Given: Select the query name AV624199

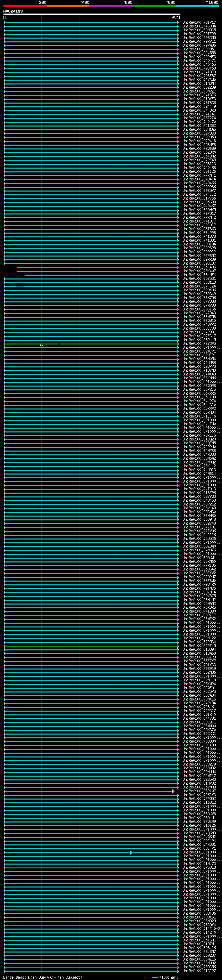Looking at the screenshot, I should [x=13, y=11].
